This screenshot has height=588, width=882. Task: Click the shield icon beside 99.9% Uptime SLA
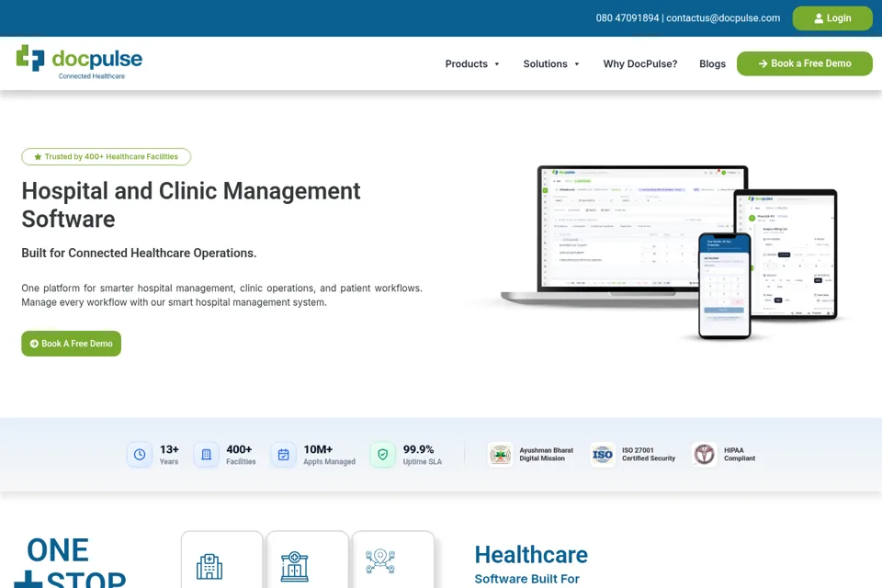click(382, 455)
